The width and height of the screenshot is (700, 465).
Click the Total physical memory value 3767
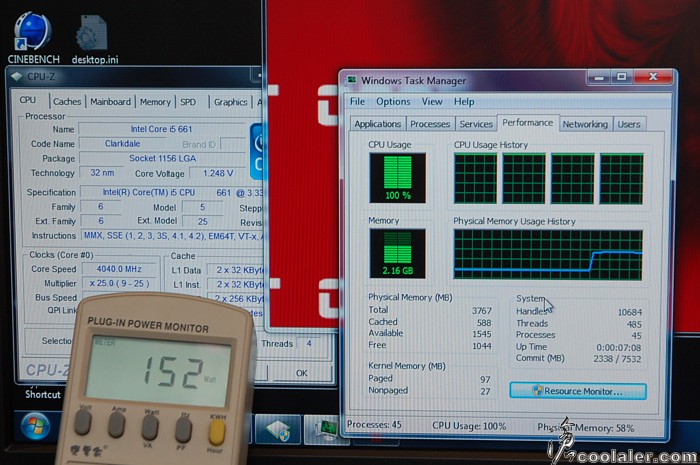482,311
